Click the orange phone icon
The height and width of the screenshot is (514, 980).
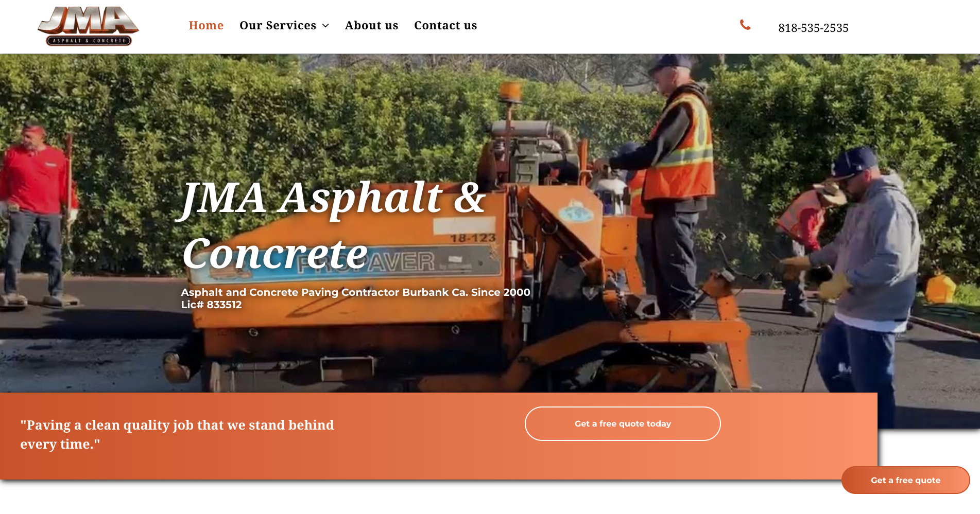(745, 25)
